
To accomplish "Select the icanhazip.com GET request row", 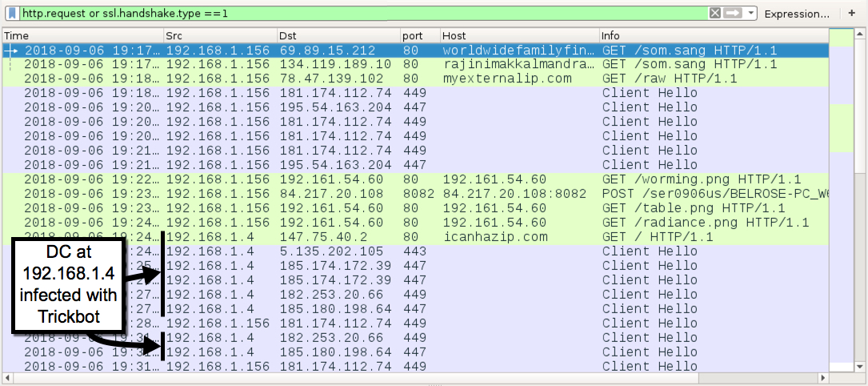I will click(x=416, y=237).
